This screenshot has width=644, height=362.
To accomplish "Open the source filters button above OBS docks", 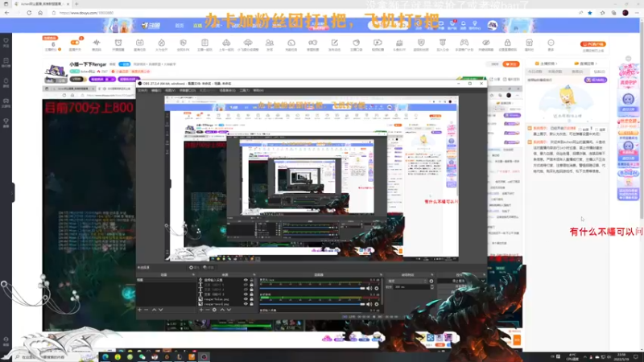I will [x=208, y=268].
